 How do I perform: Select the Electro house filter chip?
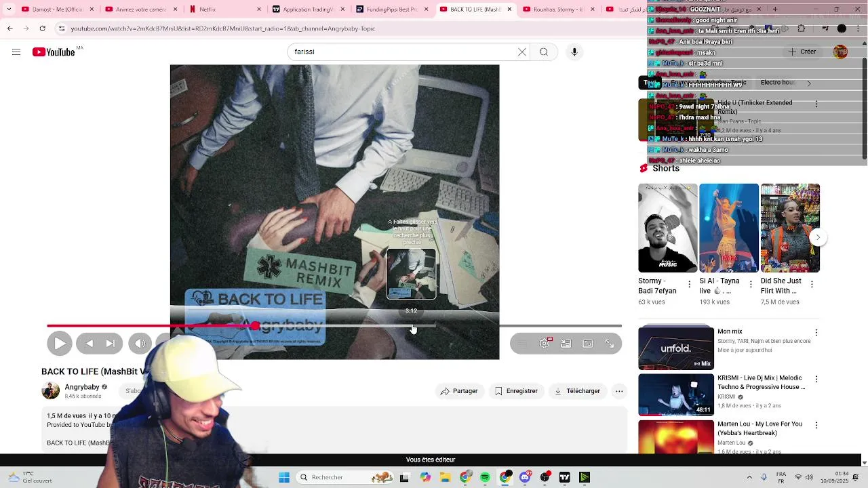click(x=778, y=83)
